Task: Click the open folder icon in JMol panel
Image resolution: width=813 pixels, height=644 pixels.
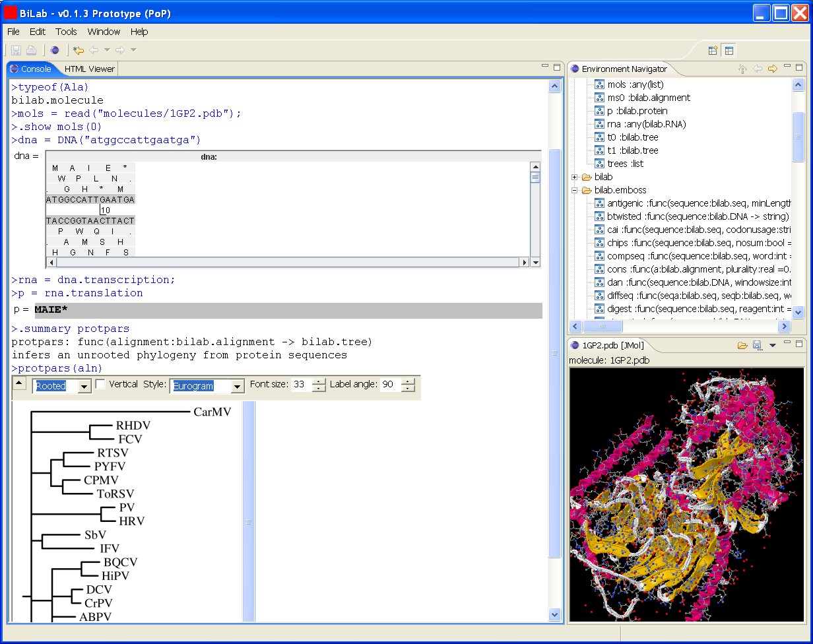Action: [742, 345]
